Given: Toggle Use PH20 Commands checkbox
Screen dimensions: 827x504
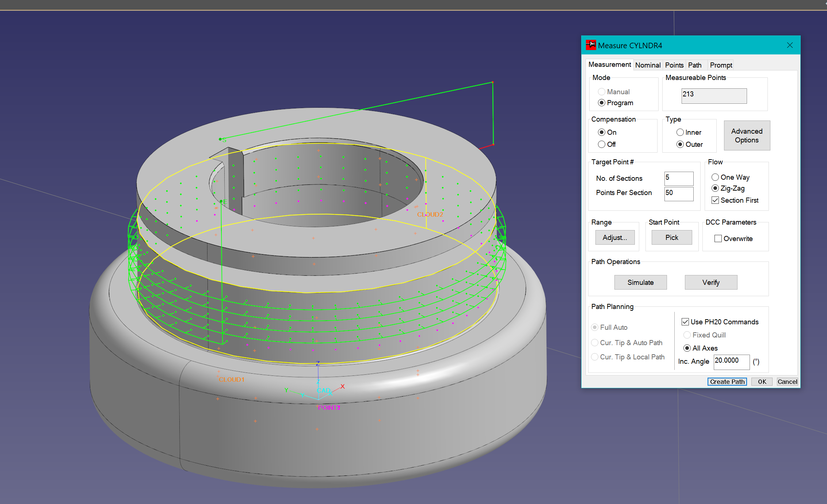Looking at the screenshot, I should 685,322.
